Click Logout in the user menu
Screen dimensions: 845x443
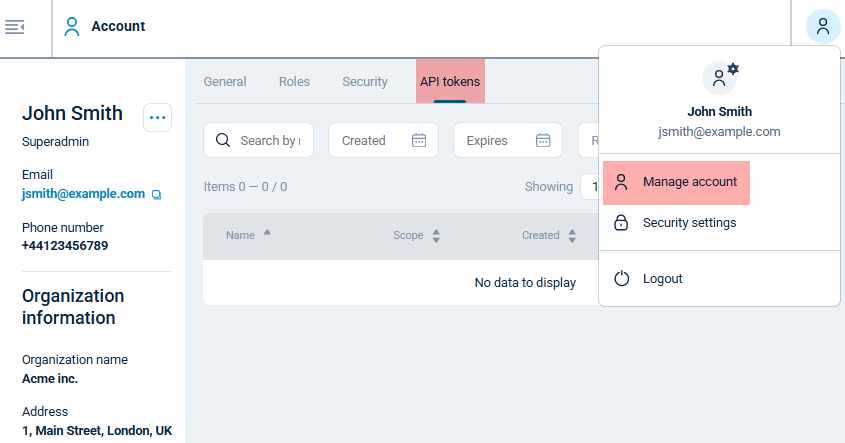click(x=662, y=278)
